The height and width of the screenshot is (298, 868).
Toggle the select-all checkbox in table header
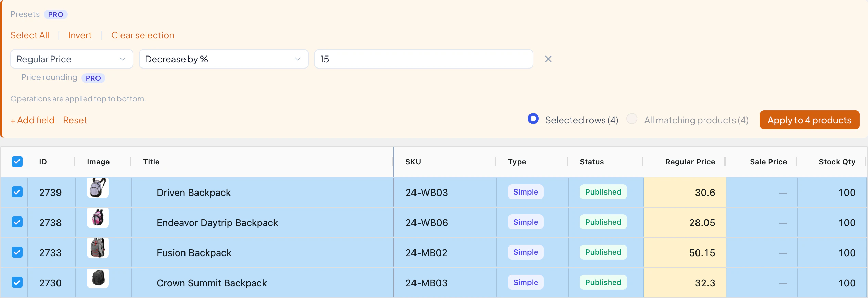click(17, 162)
